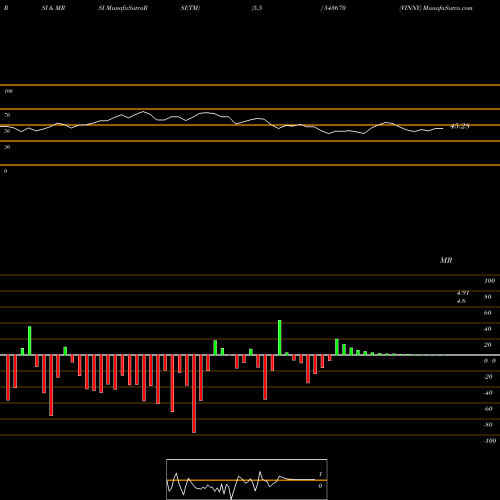Click the "1" label in mini chart
The height and width of the screenshot is (500, 500).
(x=320, y=474)
